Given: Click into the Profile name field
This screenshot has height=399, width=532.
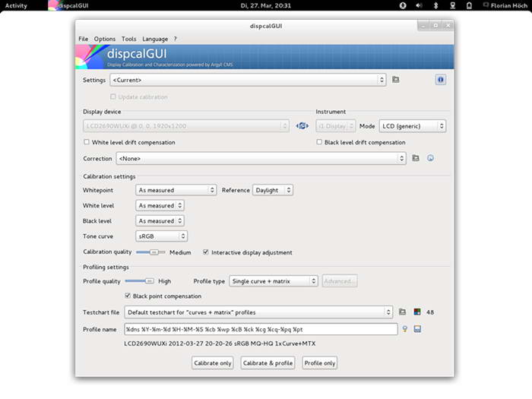Looking at the screenshot, I should [261, 329].
